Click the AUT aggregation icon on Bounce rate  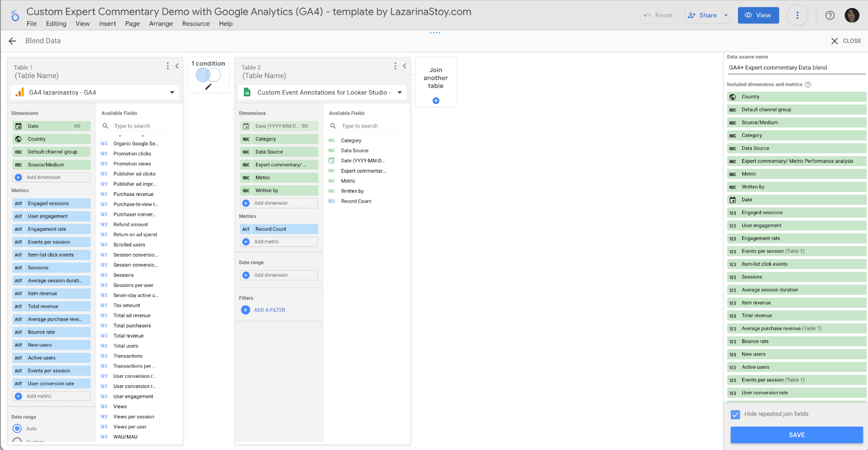18,332
